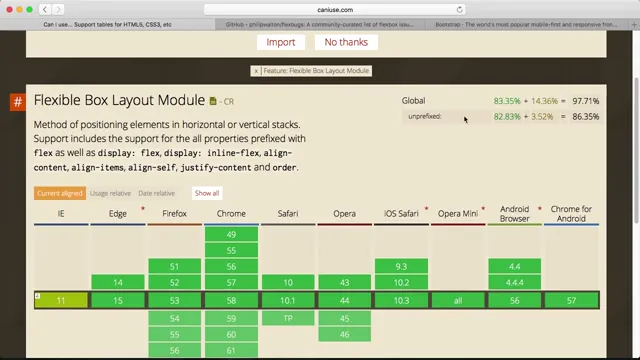The width and height of the screenshot is (640, 360).
Task: Open a new tab with the plus icon
Action: (634, 24)
